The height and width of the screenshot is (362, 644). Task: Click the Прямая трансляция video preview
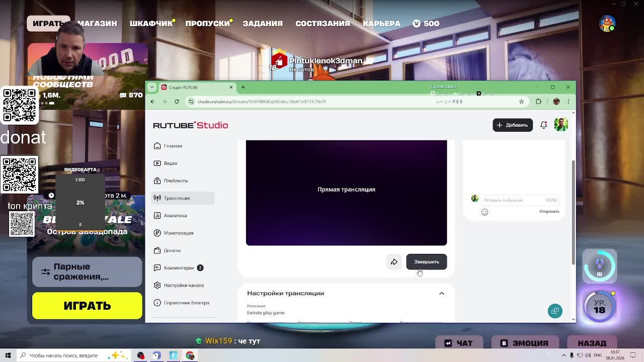(x=346, y=193)
